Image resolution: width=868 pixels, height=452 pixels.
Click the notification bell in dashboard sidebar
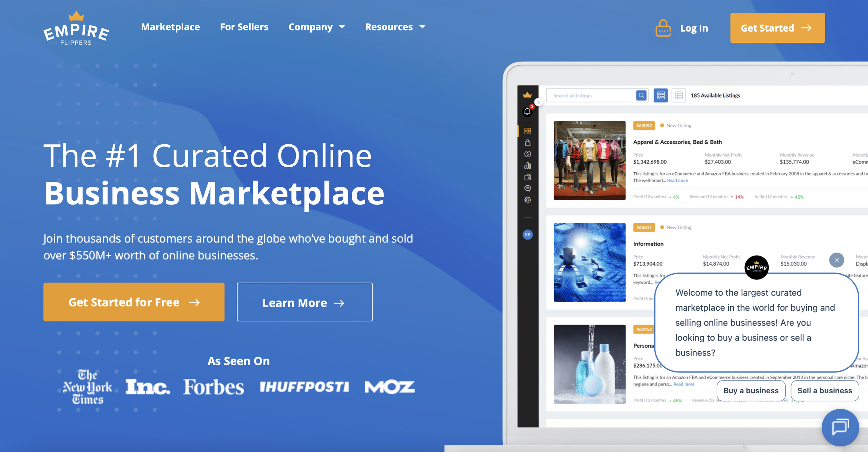pos(527,111)
